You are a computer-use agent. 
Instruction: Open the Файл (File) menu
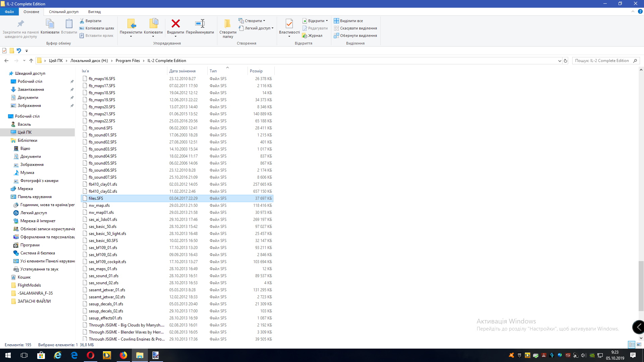pos(9,12)
